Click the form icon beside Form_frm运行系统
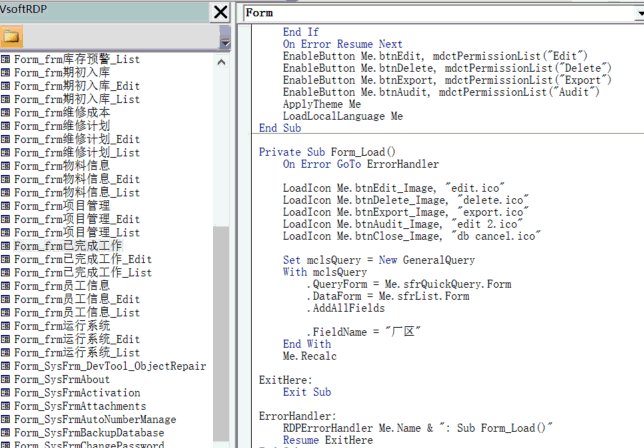This screenshot has width=644, height=448. point(5,326)
